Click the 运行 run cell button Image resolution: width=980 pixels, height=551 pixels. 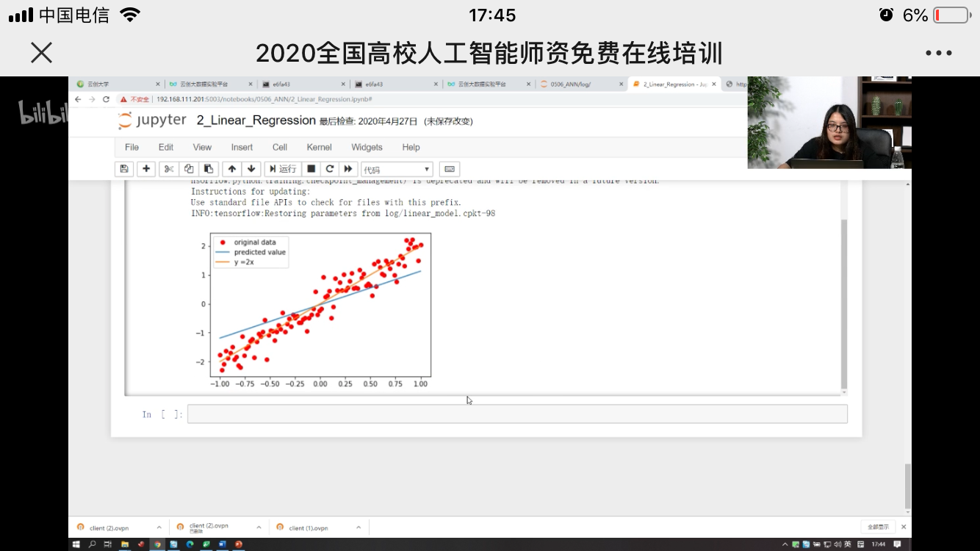coord(283,169)
